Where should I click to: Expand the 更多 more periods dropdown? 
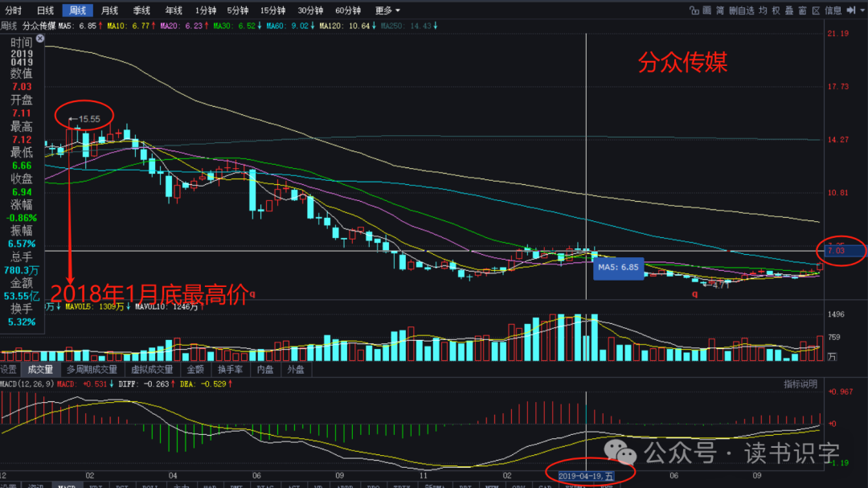point(387,10)
